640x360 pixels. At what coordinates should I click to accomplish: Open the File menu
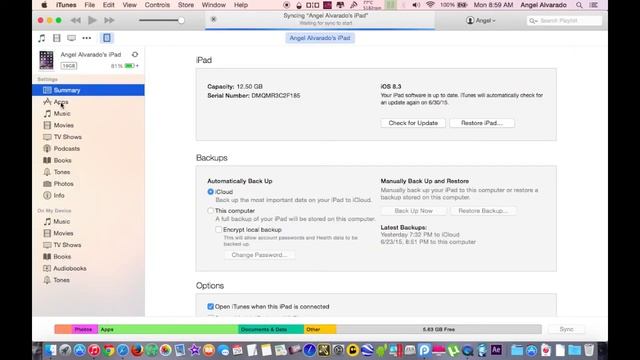click(x=89, y=5)
